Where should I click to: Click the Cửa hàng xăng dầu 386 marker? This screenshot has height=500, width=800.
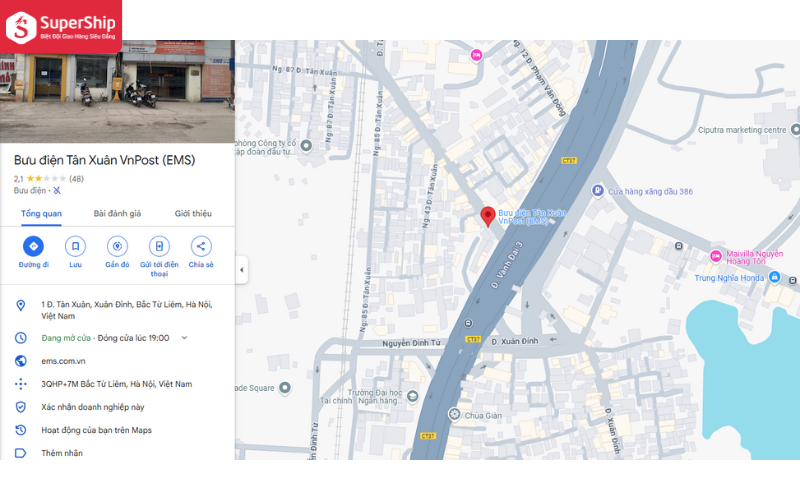pyautogui.click(x=597, y=190)
